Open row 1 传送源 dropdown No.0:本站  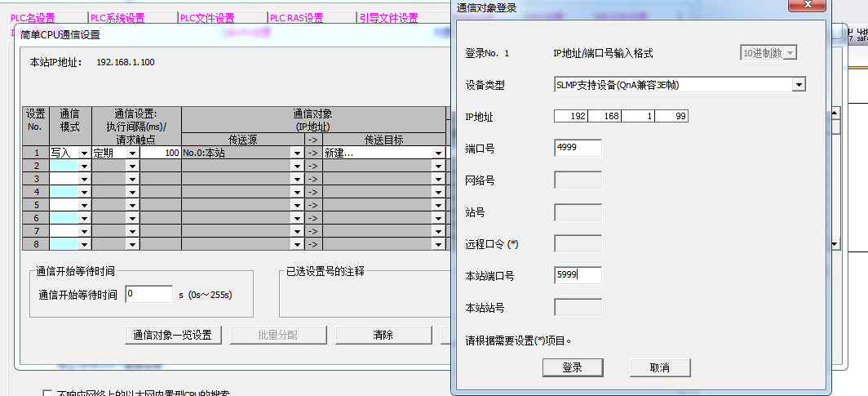(x=296, y=153)
